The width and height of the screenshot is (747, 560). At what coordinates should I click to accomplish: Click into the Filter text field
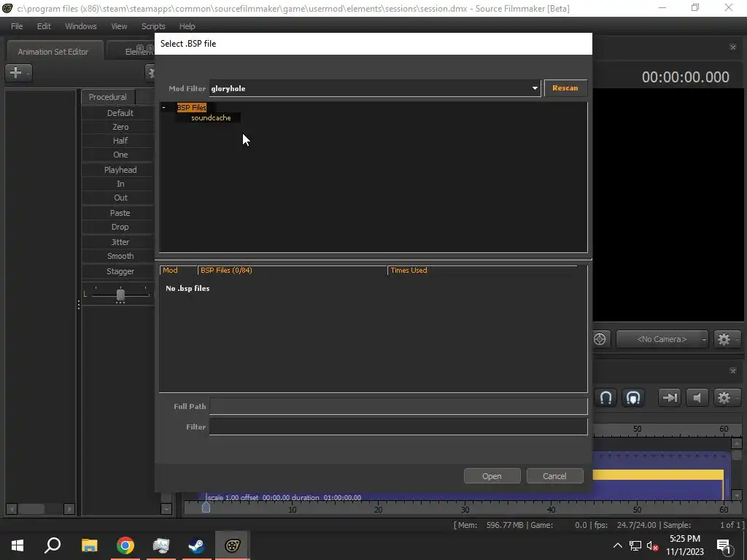(398, 427)
